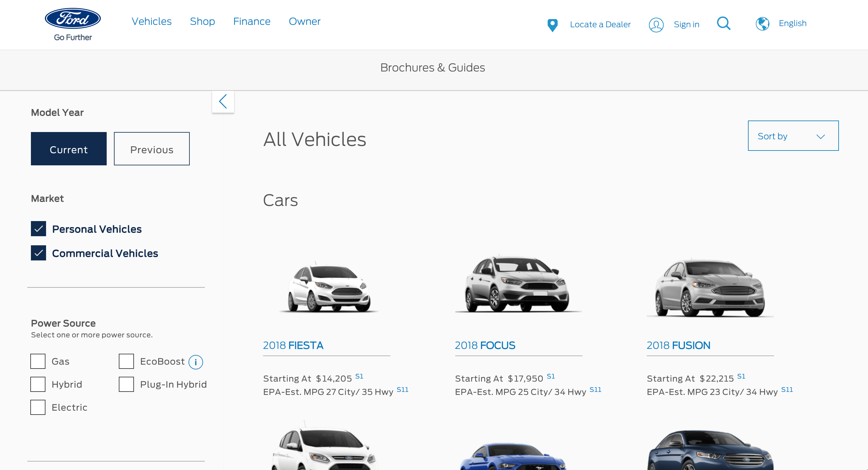Click the user profile icon
868x470 pixels.
point(656,25)
